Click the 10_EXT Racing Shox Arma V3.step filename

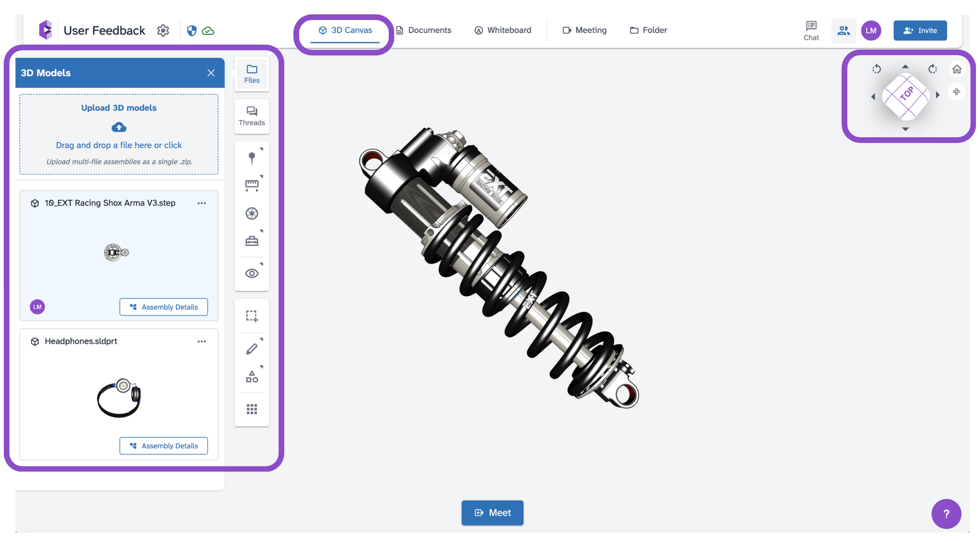click(110, 203)
